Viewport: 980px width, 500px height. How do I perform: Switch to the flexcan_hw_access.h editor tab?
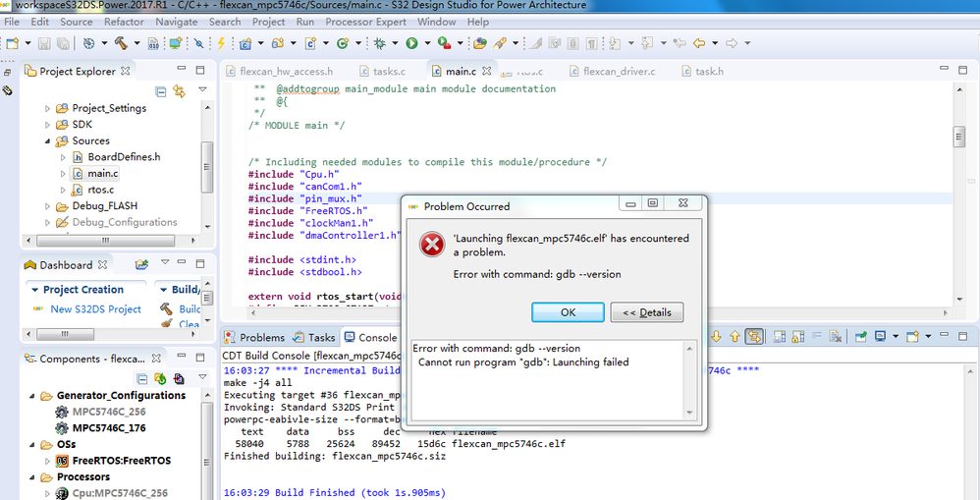point(278,72)
